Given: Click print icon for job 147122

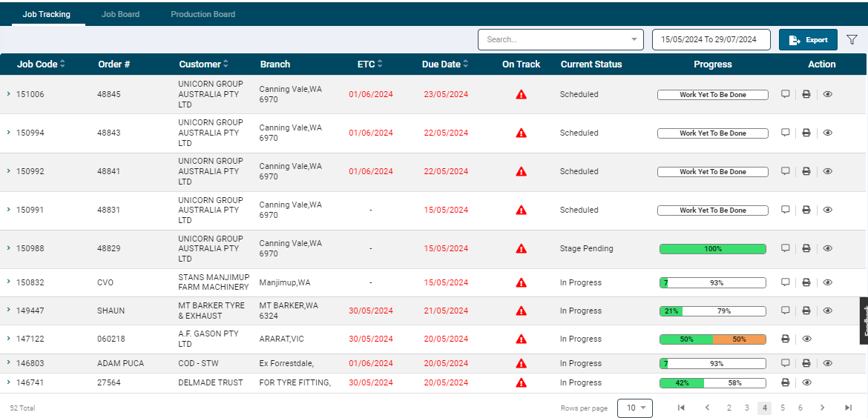Looking at the screenshot, I should 786,339.
